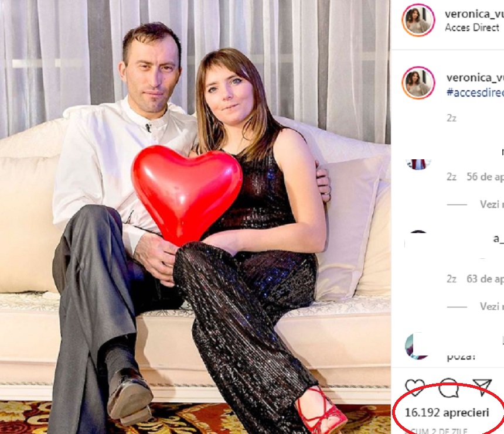Viewport: 504px width, 434px height.
Task: Share the post via paper plane icon
Action: [x=482, y=387]
